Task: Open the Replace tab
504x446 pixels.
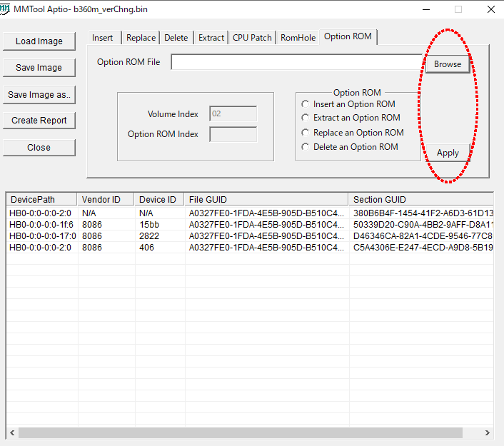Action: [x=141, y=38]
